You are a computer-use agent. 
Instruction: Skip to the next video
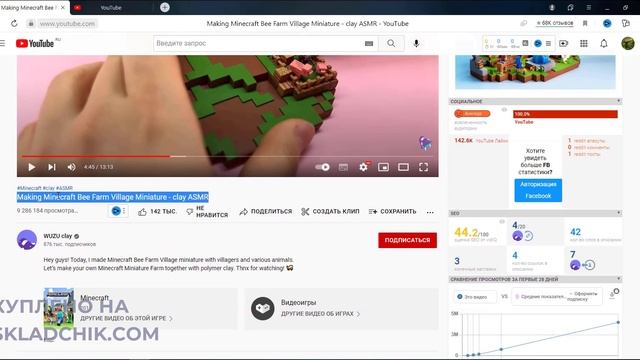[x=51, y=167]
